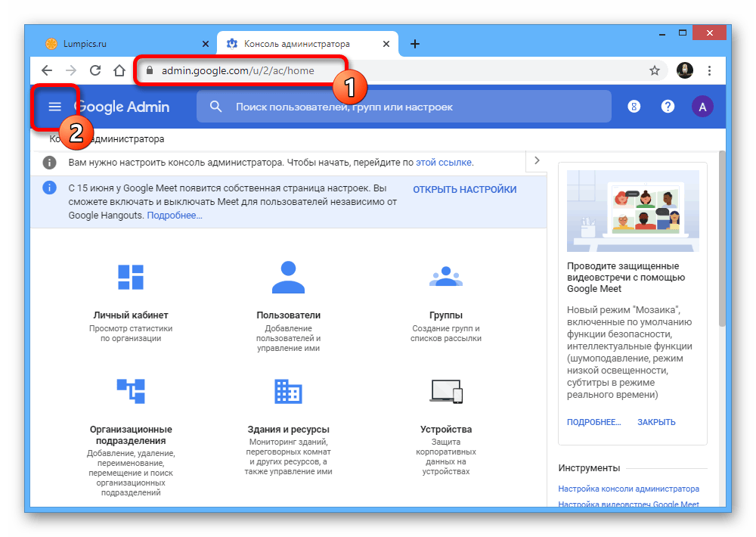Open the hamburger main menu
756x537 pixels.
pos(54,107)
